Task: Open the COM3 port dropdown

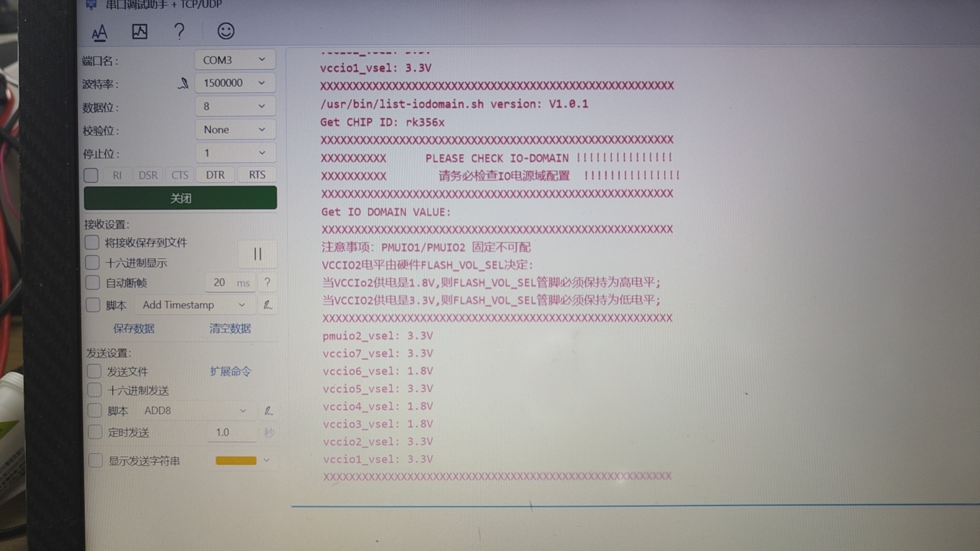Action: 234,59
